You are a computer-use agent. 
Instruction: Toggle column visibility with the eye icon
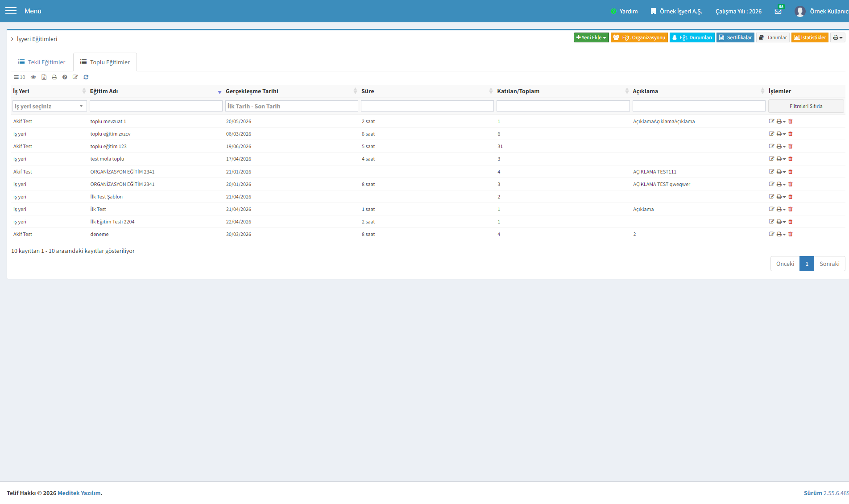33,77
